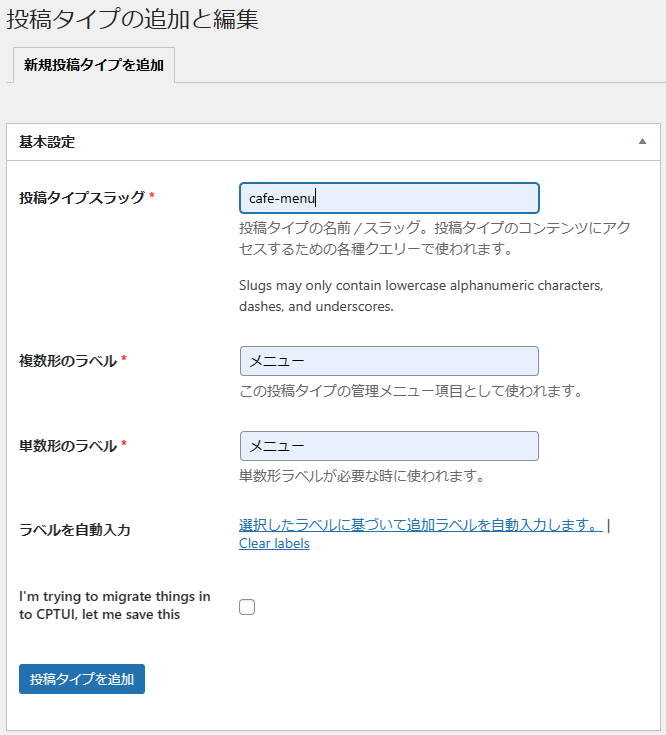Click the hint この投稿タイプの管理メニュー項目として使われます
This screenshot has width=666, height=735.
tap(411, 390)
